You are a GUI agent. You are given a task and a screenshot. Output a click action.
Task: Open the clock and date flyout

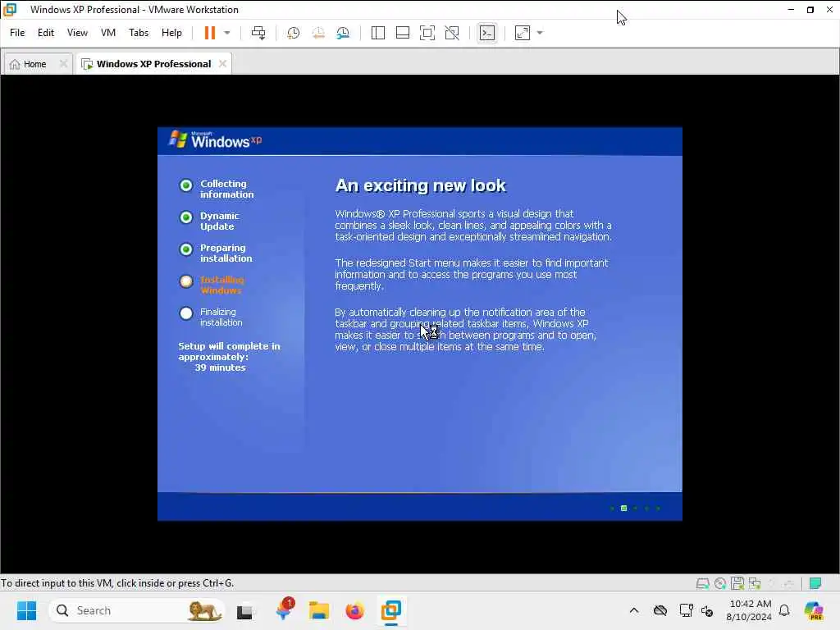[x=748, y=610]
